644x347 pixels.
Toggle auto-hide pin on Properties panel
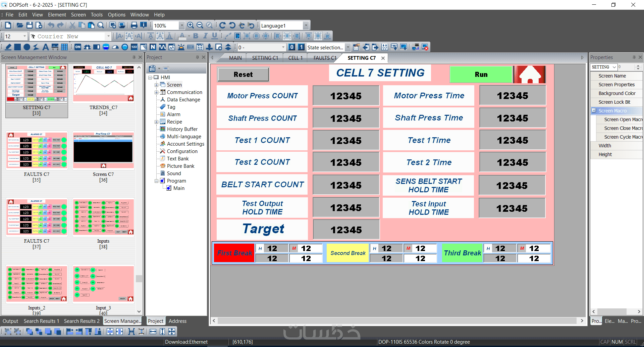634,57
